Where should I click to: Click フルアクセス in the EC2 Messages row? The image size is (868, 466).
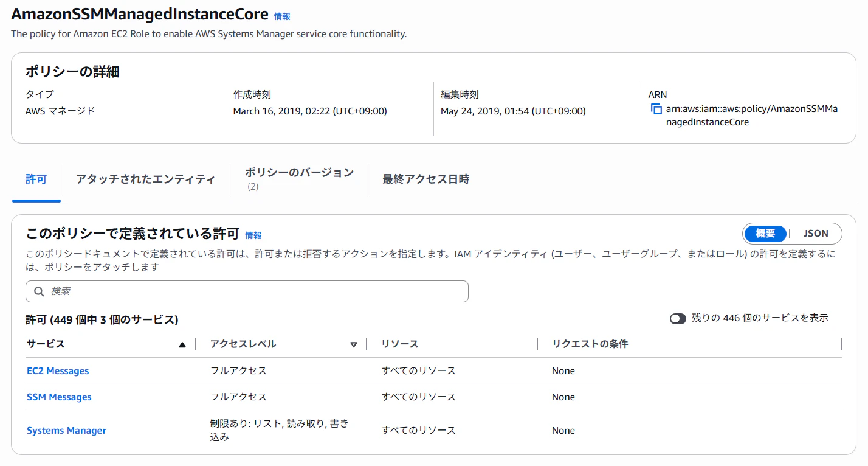[238, 371]
